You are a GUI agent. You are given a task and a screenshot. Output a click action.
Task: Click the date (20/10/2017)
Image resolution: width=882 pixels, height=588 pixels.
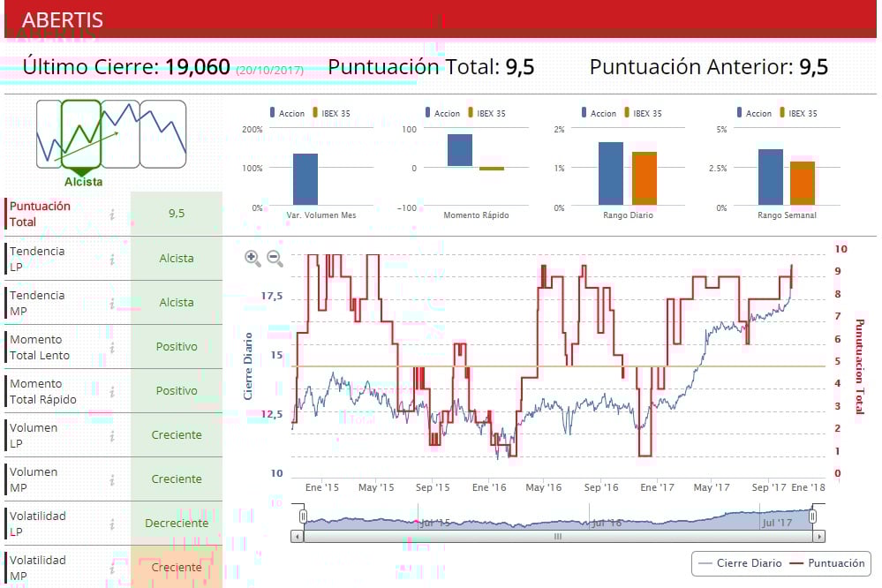[269, 71]
